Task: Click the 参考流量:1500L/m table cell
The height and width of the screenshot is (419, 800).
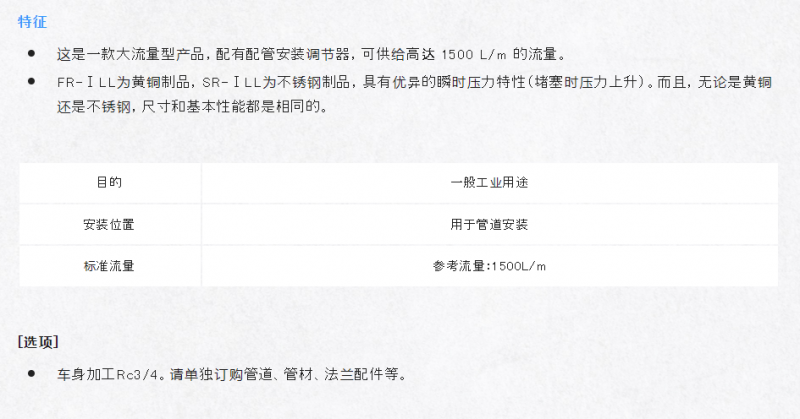Action: [x=489, y=266]
